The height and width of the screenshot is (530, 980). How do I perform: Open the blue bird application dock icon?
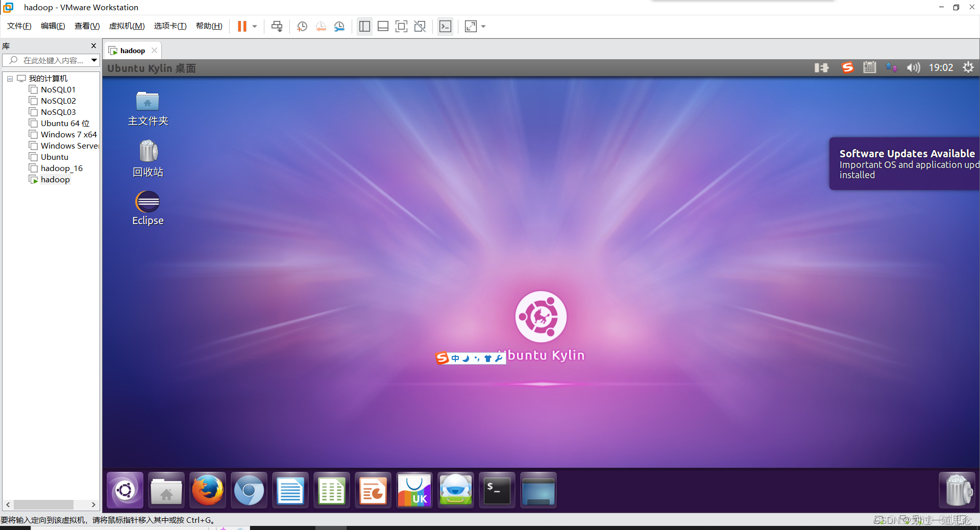[x=456, y=490]
